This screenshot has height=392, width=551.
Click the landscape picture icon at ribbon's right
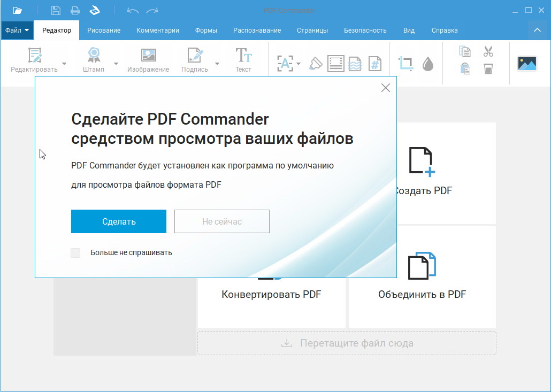tap(527, 64)
